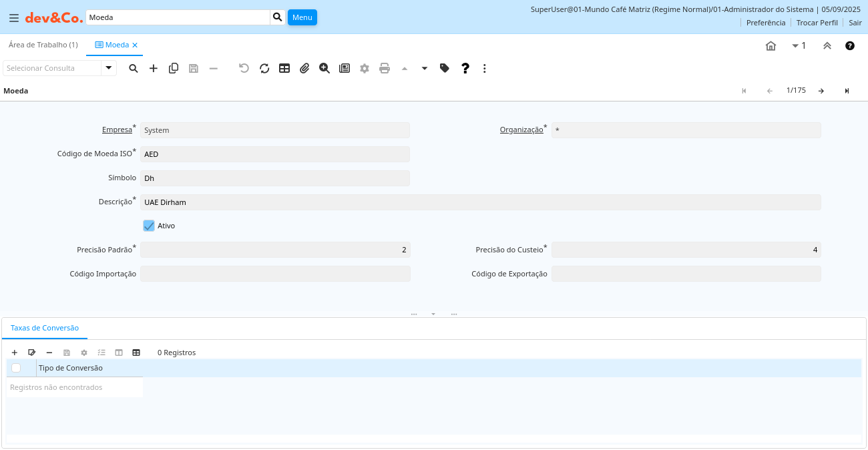
Task: Toggle grid view in main toolbar
Action: 284,68
